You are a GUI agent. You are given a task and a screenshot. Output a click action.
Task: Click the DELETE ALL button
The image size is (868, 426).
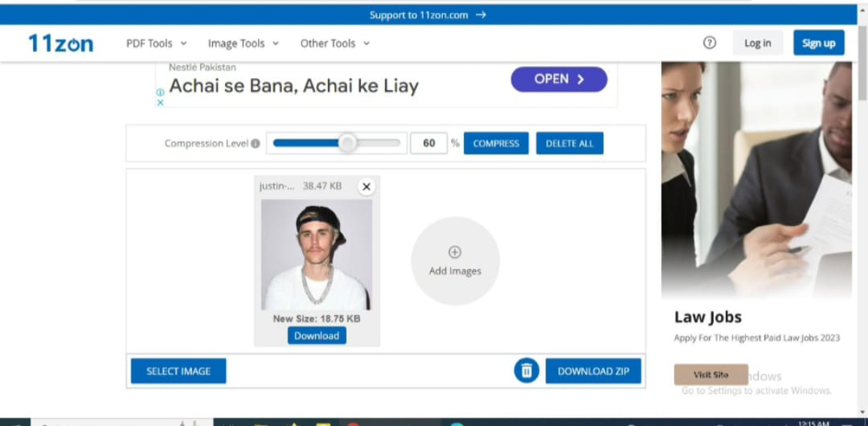tap(570, 144)
